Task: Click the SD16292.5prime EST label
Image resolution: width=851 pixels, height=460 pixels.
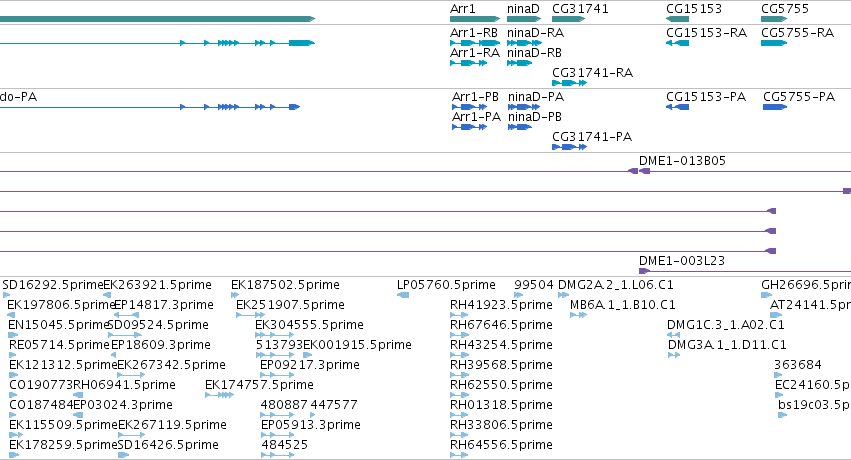Action: pyautogui.click(x=52, y=285)
